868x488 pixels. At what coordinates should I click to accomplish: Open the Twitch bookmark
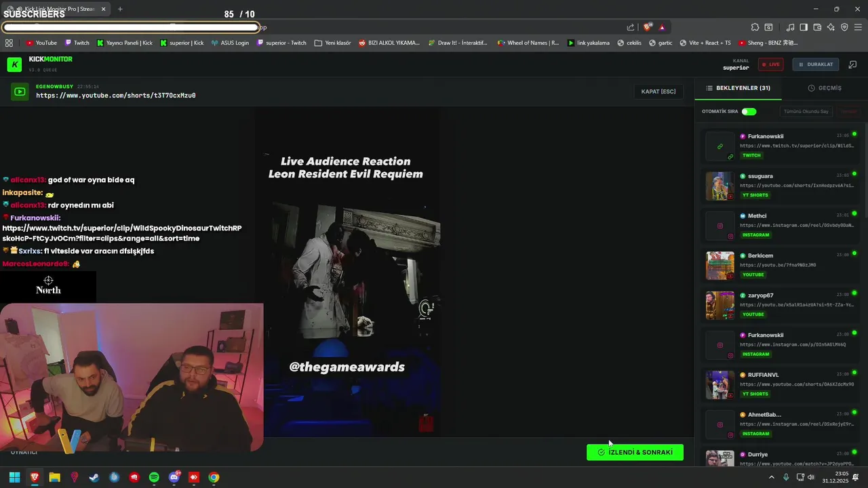click(77, 43)
